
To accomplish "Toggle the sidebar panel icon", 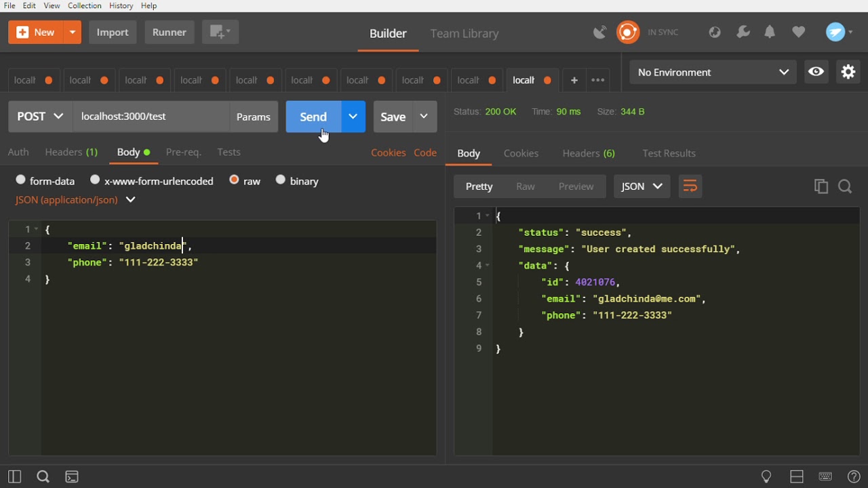I will 14,476.
